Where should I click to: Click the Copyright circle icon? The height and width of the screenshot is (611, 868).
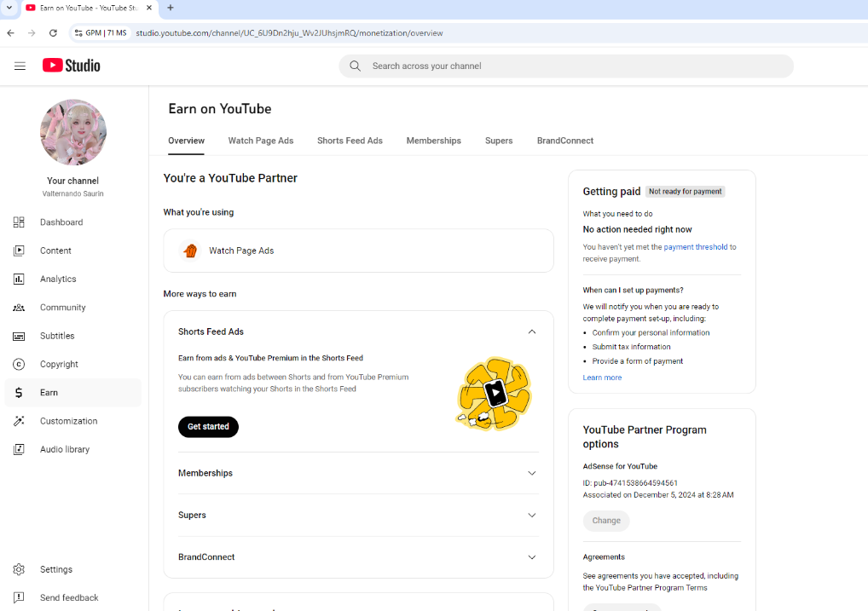tap(19, 364)
